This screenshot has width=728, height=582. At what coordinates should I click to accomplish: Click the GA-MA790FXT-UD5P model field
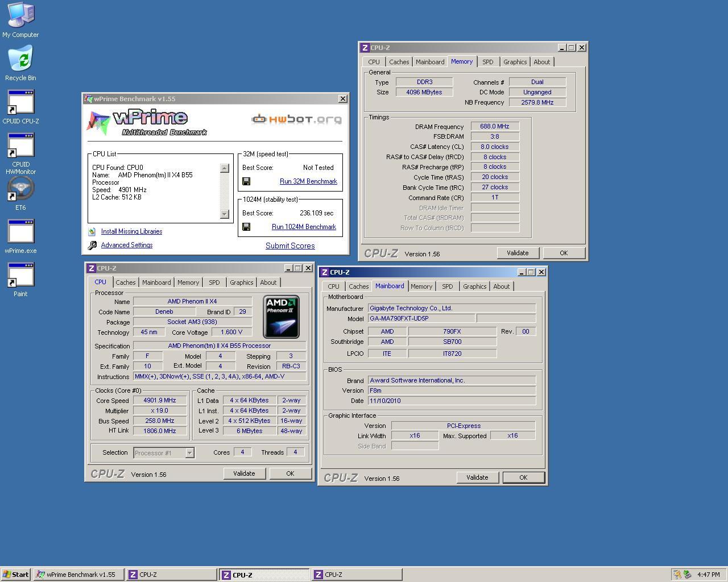(x=421, y=318)
